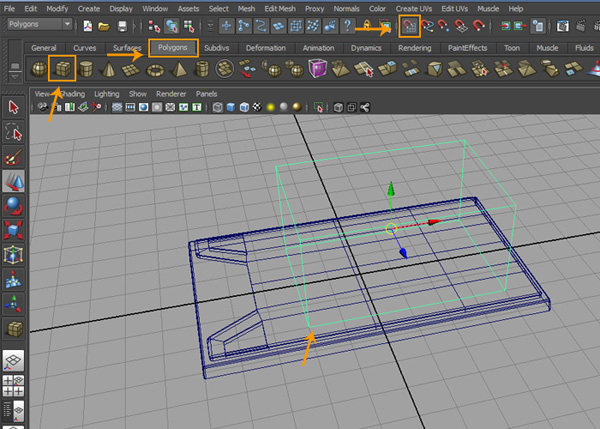Activate the Rotate tool in the toolbox
The width and height of the screenshot is (600, 429).
coord(14,206)
